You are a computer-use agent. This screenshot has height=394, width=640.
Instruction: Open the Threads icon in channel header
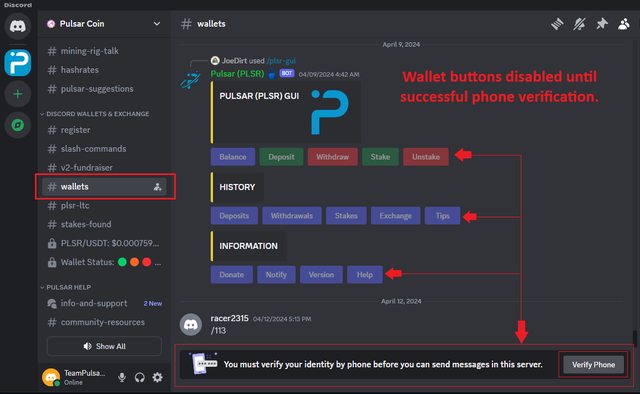coord(557,24)
